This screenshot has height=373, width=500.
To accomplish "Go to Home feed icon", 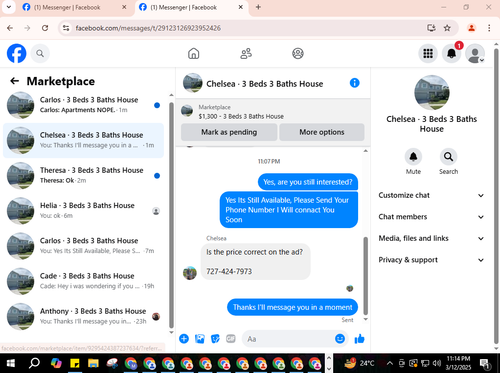I will click(x=194, y=53).
